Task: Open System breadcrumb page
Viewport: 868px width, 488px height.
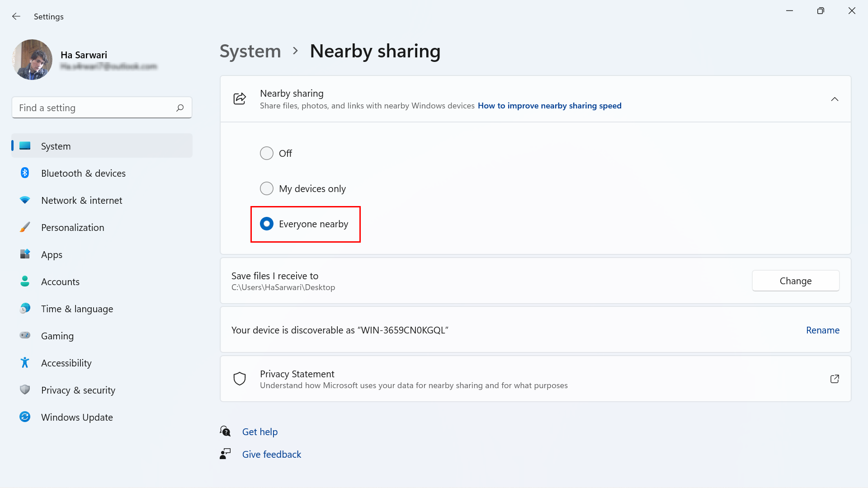Action: click(x=250, y=51)
